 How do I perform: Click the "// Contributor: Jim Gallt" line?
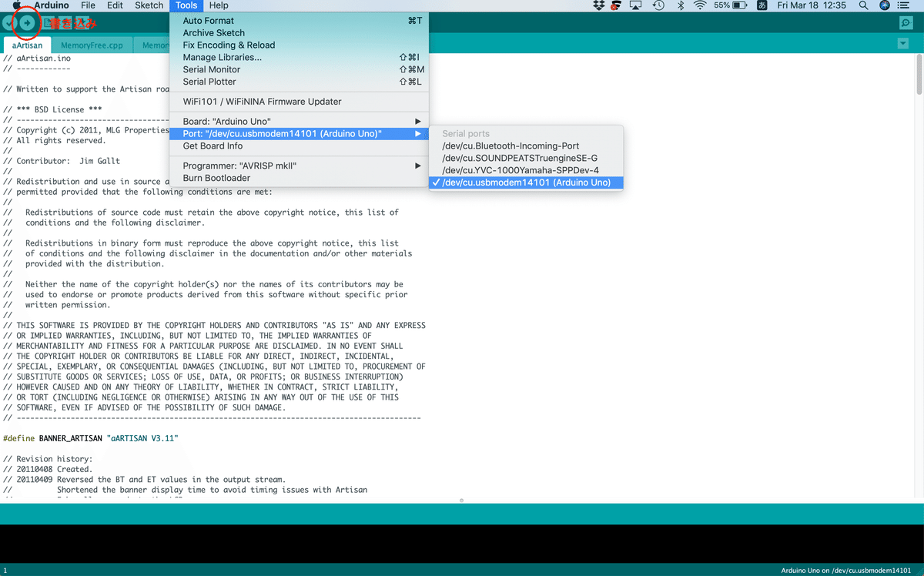(62, 161)
